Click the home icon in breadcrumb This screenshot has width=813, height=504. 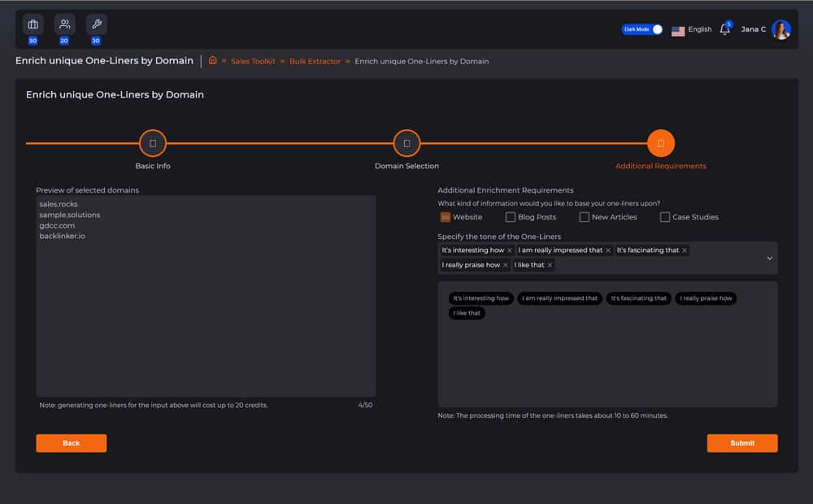(x=213, y=61)
